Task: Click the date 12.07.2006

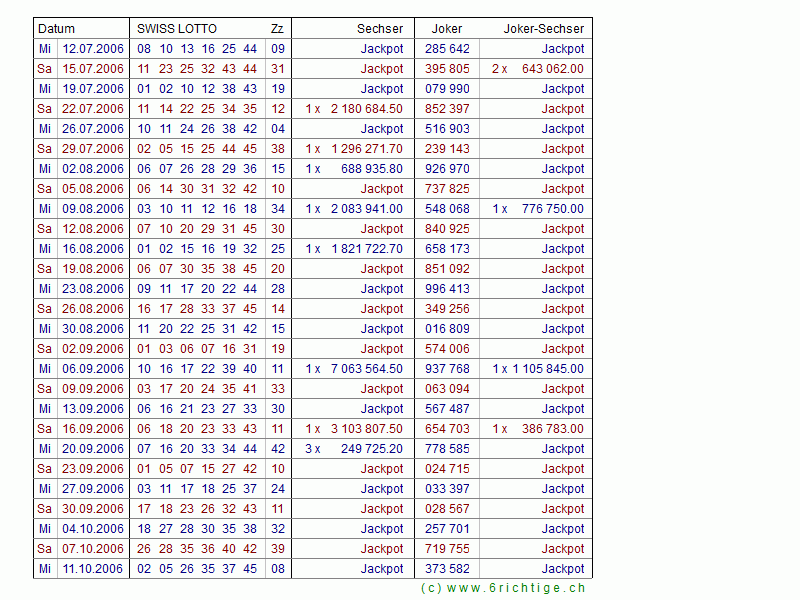Action: click(x=93, y=49)
